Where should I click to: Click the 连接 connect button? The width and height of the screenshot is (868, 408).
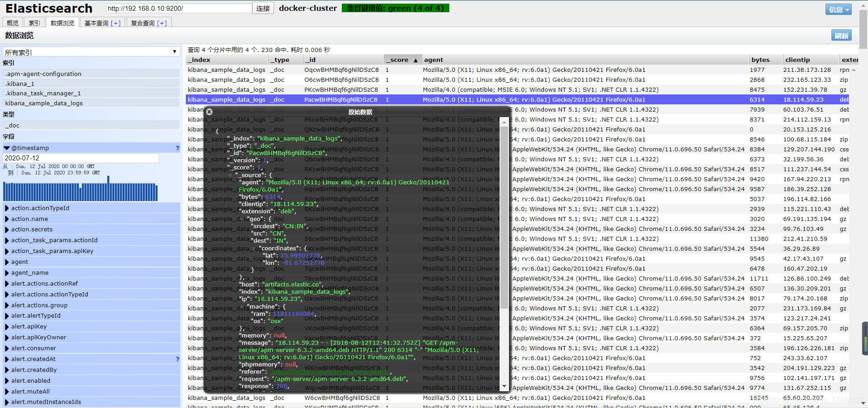263,8
